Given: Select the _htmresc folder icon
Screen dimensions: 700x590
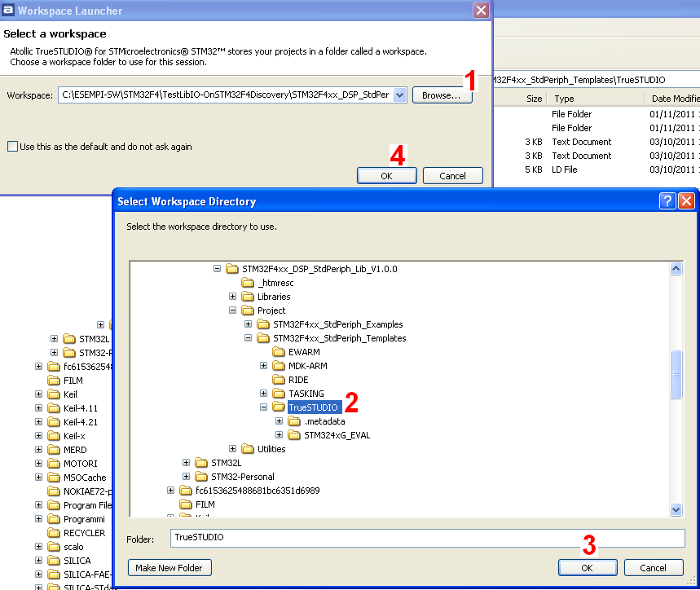Looking at the screenshot, I should point(248,283).
